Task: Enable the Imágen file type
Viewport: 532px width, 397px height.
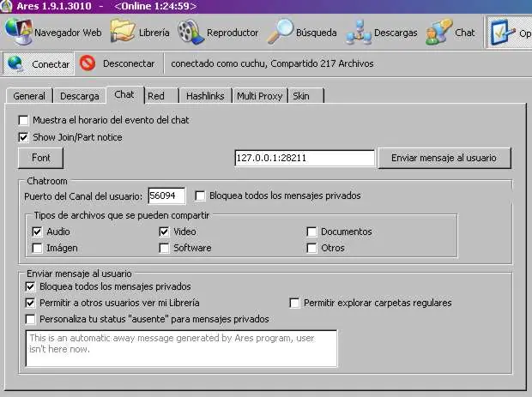Action: pyautogui.click(x=37, y=248)
